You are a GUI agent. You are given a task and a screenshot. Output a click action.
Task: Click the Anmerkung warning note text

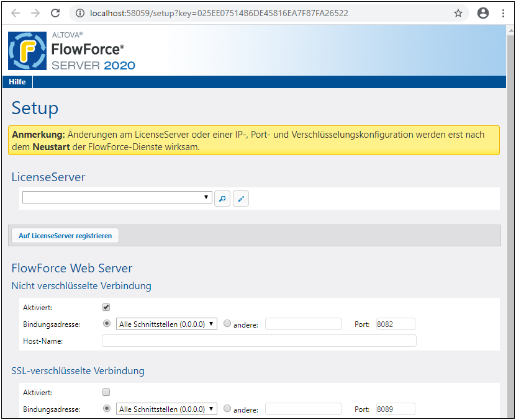point(254,140)
